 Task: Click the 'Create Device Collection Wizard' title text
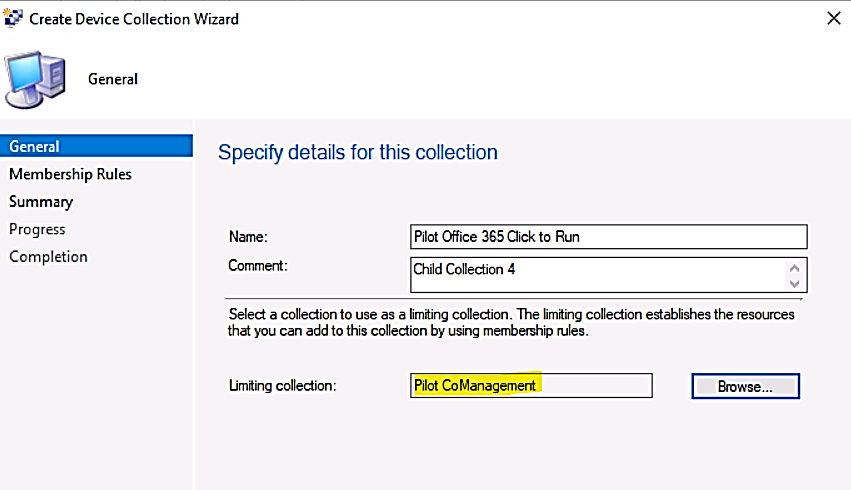click(x=134, y=19)
